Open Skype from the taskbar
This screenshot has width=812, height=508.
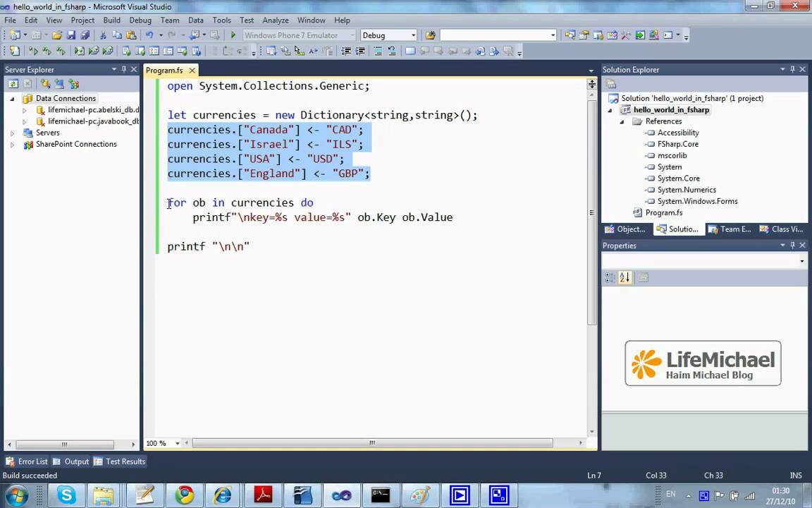click(x=66, y=495)
